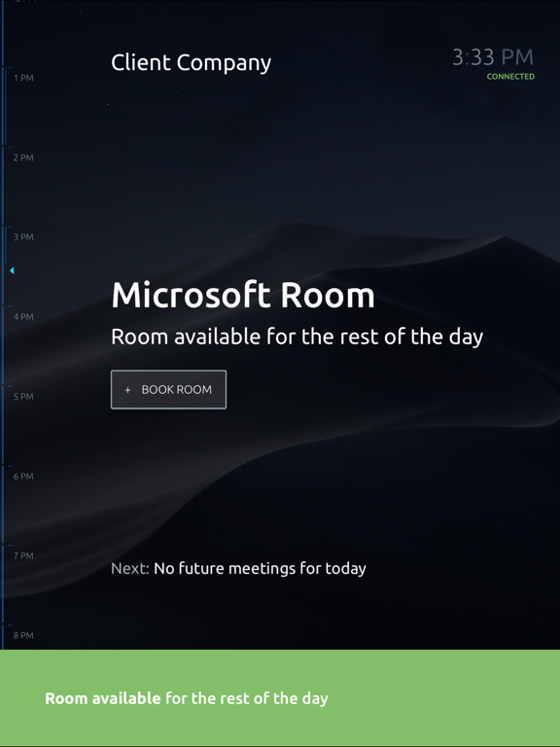Click the blue timeline bar near 1 PM
The image size is (560, 747).
(x=4, y=106)
